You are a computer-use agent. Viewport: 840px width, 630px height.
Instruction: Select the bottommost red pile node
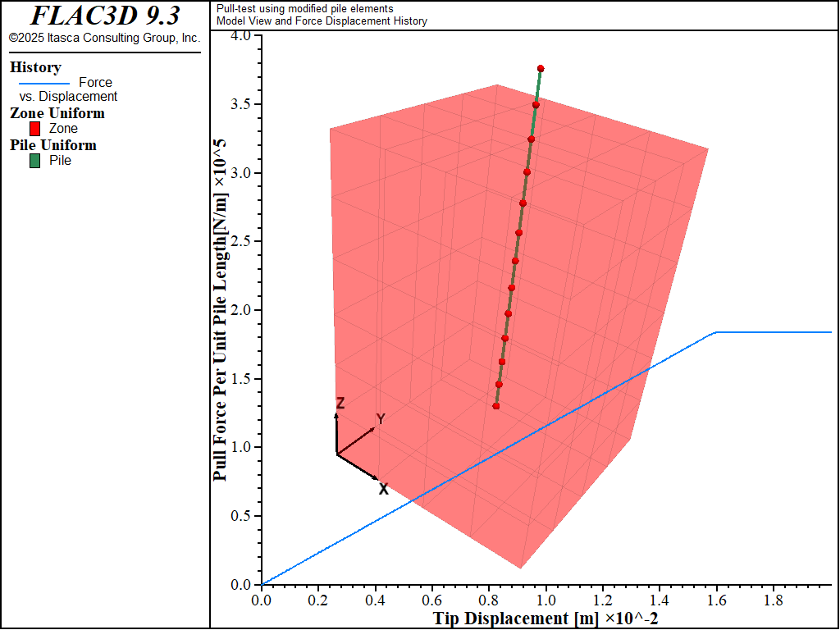click(496, 406)
